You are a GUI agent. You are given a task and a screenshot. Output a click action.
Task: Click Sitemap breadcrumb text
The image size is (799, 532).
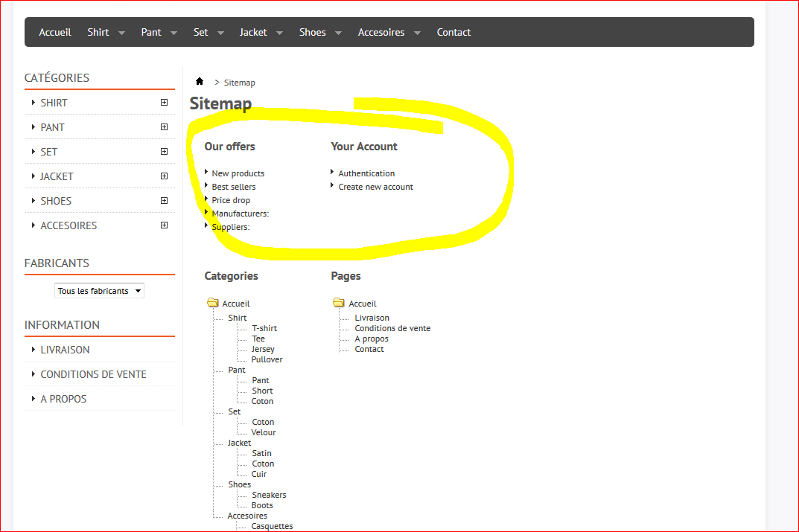[240, 83]
